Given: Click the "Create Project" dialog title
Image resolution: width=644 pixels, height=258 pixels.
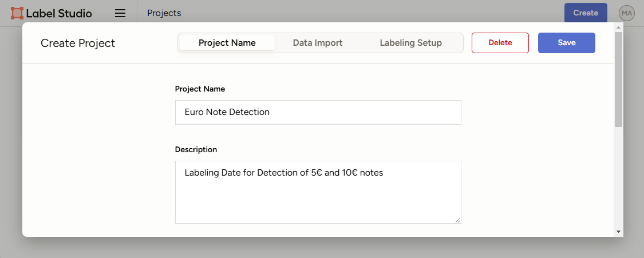Looking at the screenshot, I should pos(78,43).
